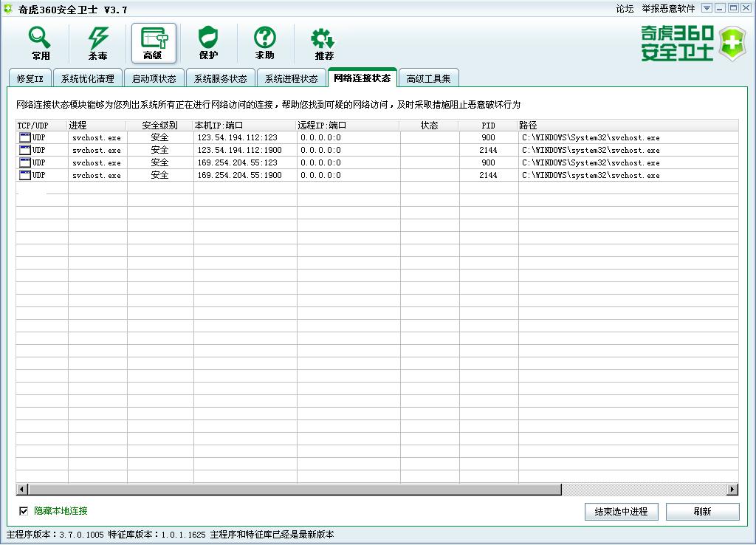This screenshot has width=756, height=545.
Task: Sort by the 路径 column header
Action: (x=628, y=126)
